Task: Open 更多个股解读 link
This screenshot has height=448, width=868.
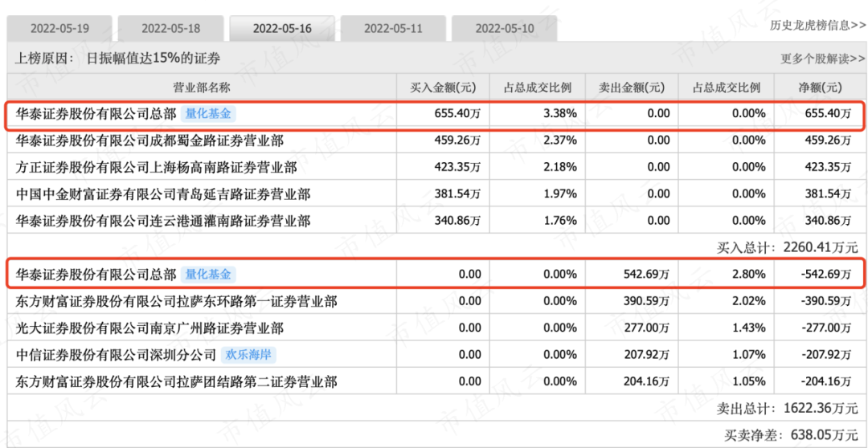Action: [x=823, y=59]
